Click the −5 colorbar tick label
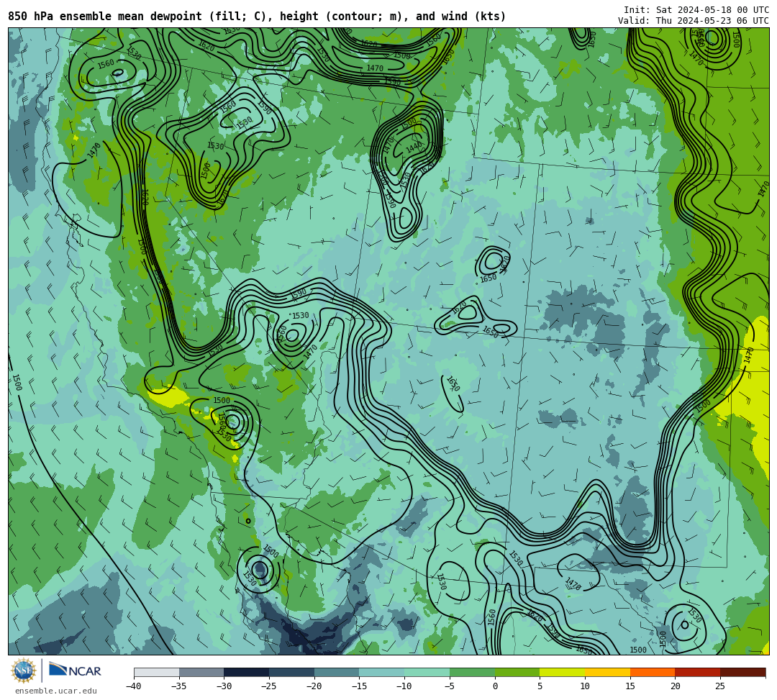 coord(450,686)
